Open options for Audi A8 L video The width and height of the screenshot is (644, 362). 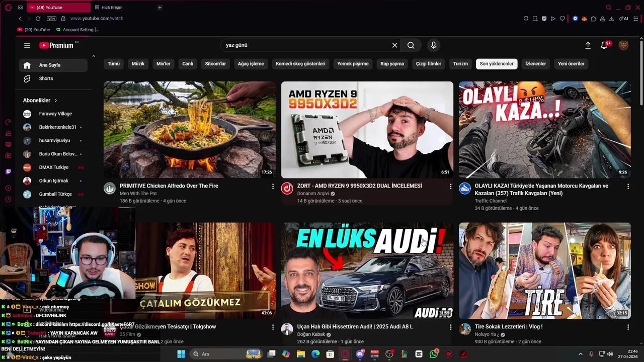[x=450, y=327]
